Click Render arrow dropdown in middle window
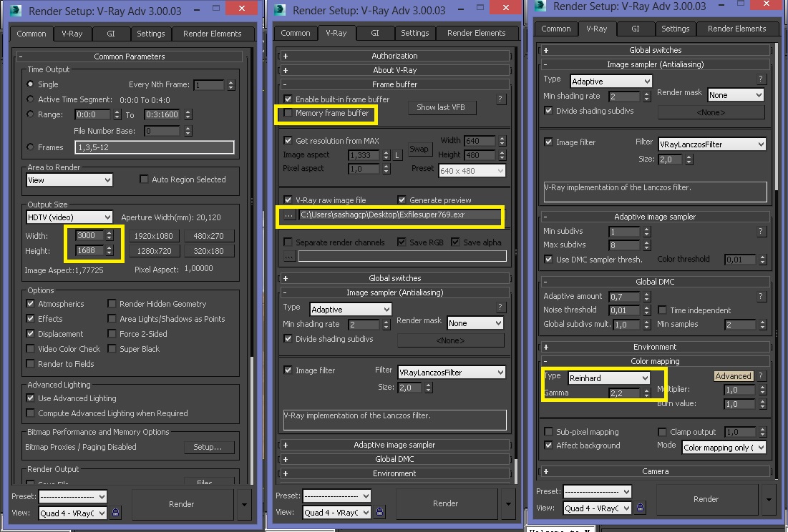788x532 pixels. coord(508,503)
